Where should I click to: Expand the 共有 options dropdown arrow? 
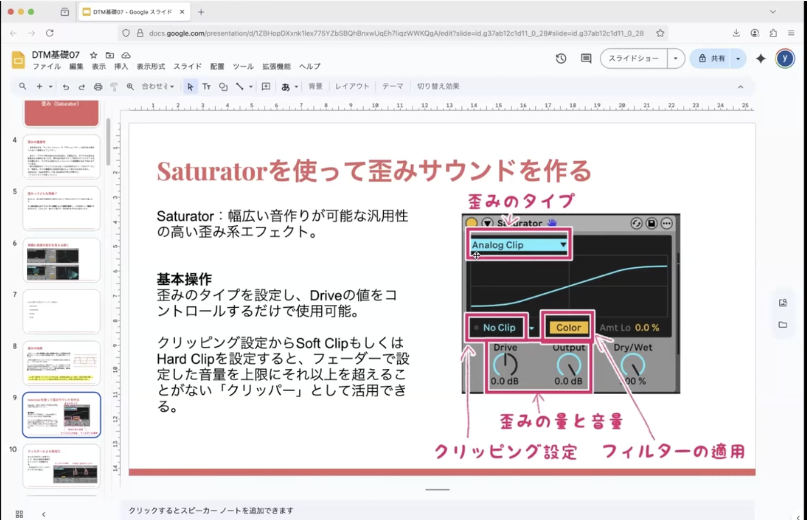pyautogui.click(x=739, y=59)
